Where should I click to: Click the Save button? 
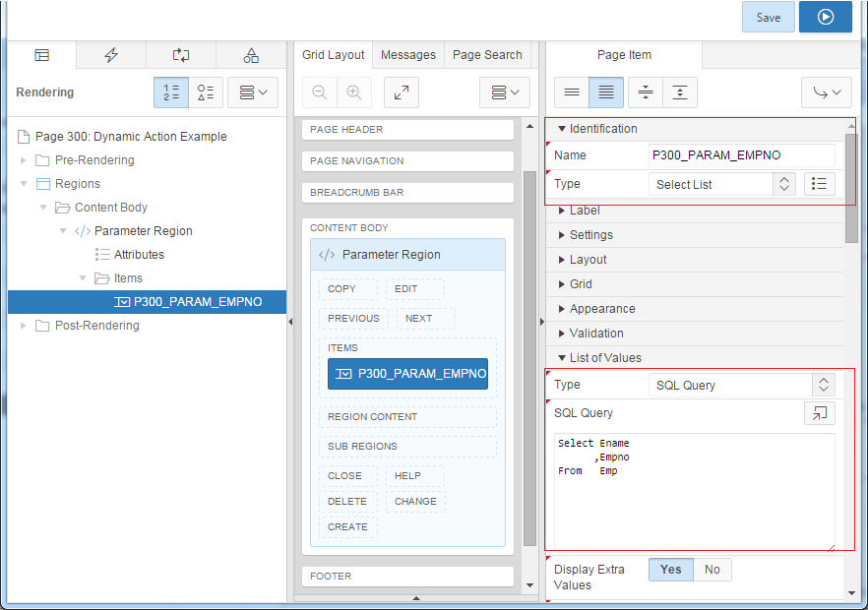769,17
